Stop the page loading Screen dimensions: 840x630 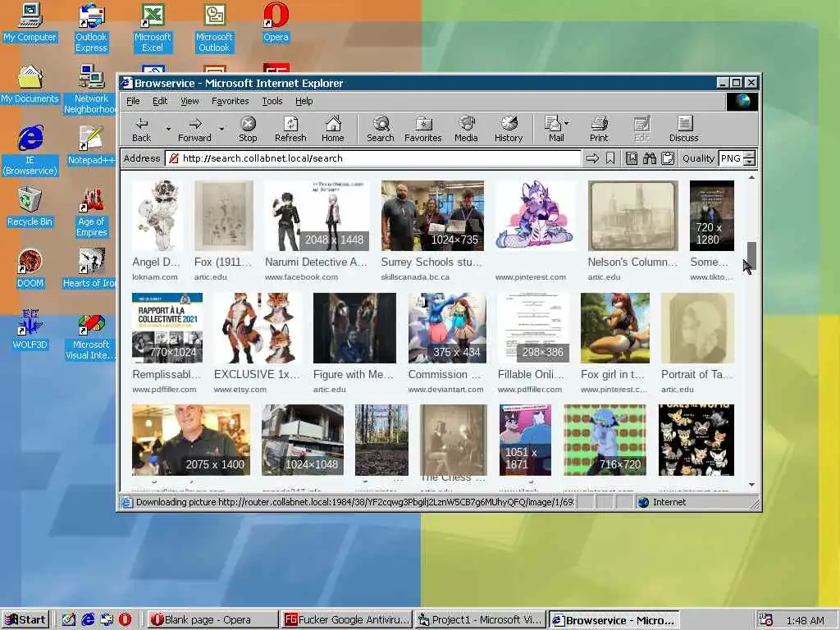(x=248, y=129)
